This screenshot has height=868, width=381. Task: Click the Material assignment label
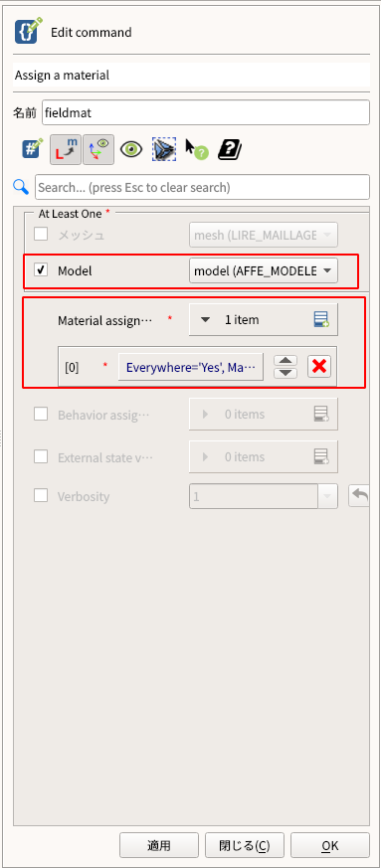pos(104,320)
